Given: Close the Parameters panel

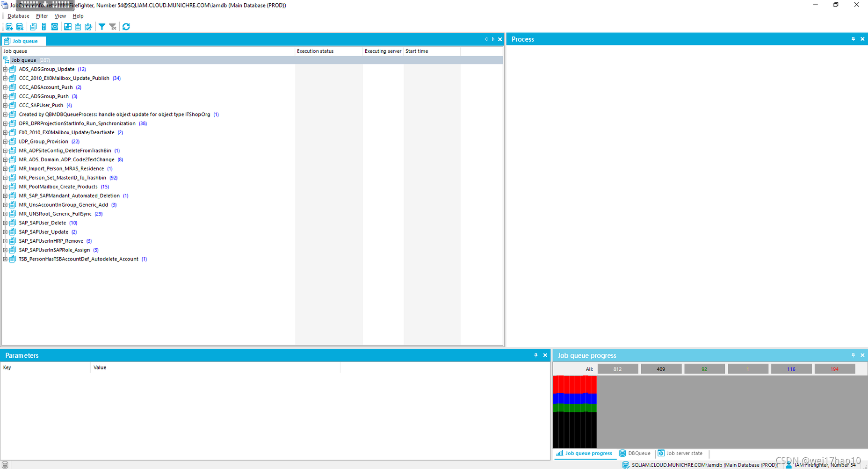Looking at the screenshot, I should click(545, 355).
